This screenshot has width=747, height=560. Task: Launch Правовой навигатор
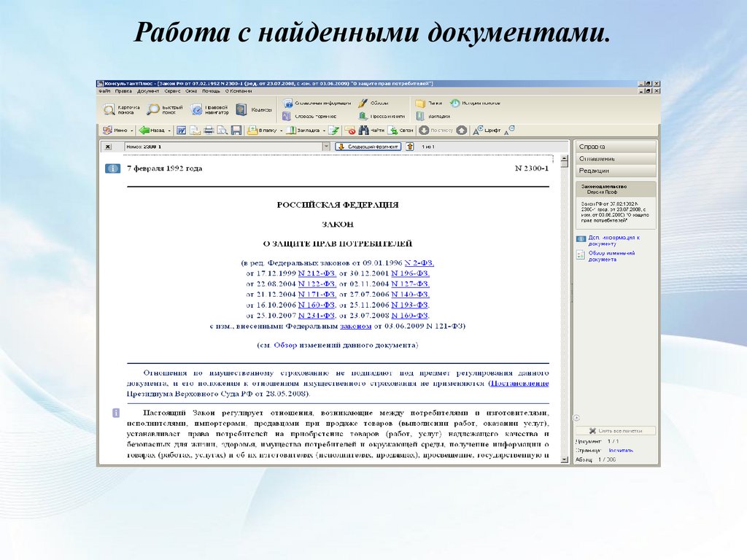coord(209,110)
